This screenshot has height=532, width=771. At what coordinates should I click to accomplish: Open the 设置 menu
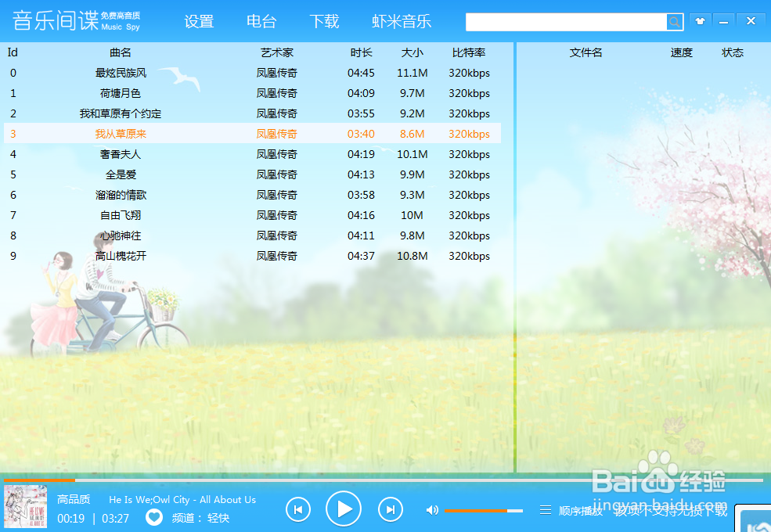tap(198, 21)
